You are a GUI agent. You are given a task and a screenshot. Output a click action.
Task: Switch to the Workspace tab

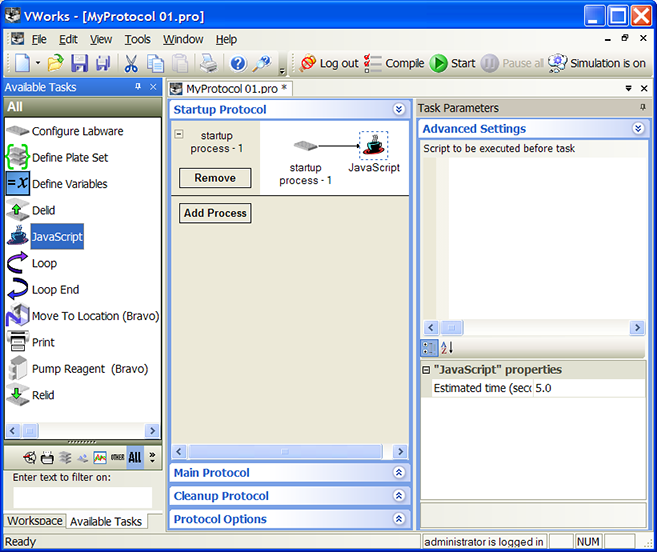[35, 521]
